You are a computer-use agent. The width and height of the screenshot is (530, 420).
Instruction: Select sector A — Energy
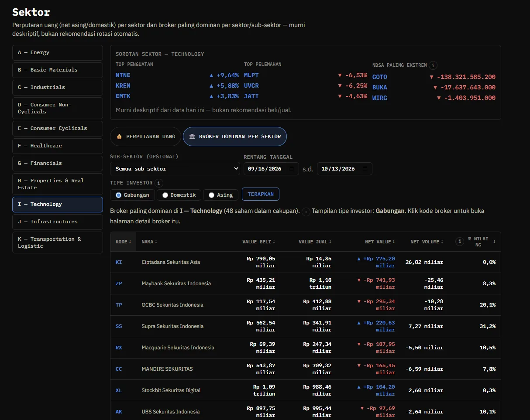[x=58, y=52]
